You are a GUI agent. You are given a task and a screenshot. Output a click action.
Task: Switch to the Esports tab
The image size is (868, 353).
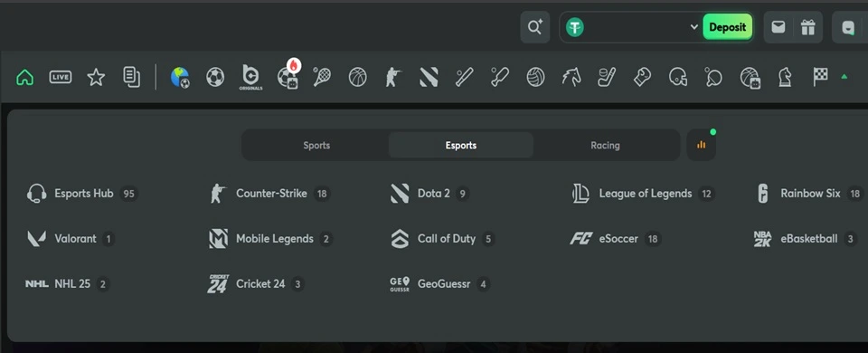point(461,145)
